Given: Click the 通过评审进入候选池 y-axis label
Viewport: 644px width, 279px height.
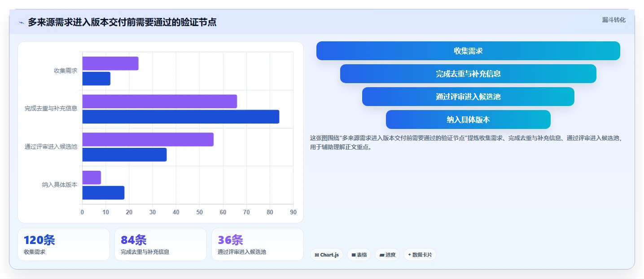Looking at the screenshot, I should [51, 146].
